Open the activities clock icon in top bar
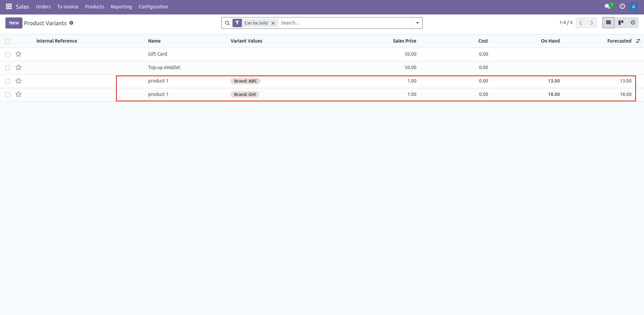This screenshot has width=644, height=315. point(622,7)
